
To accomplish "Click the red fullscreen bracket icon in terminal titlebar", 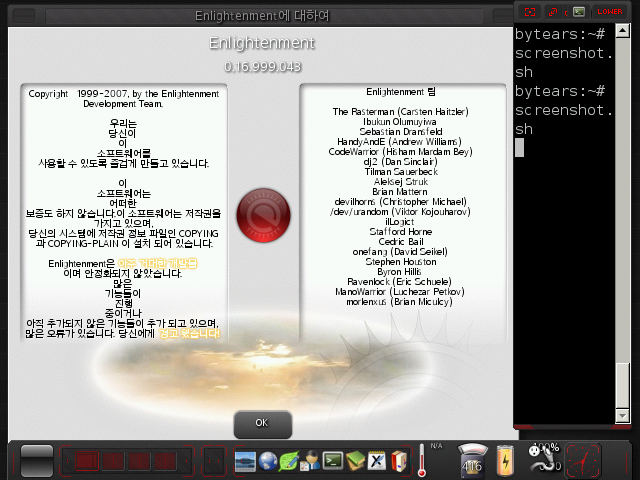I will coord(530,12).
